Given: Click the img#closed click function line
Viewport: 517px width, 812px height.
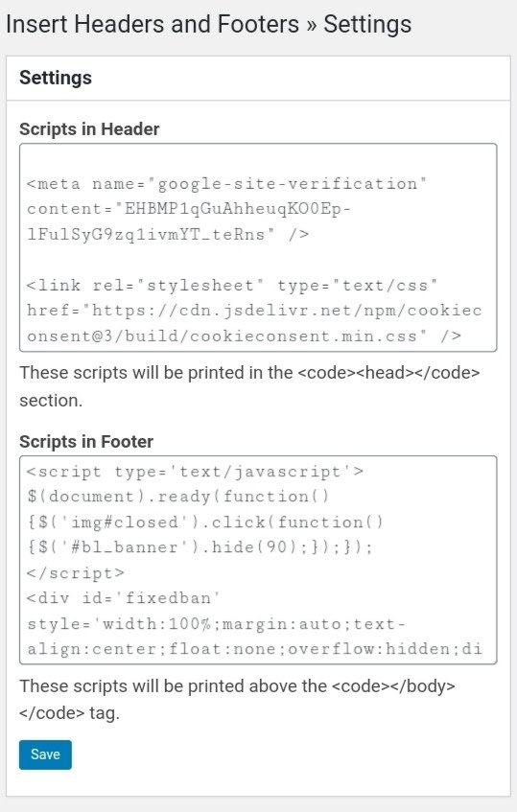Looking at the screenshot, I should tap(205, 522).
